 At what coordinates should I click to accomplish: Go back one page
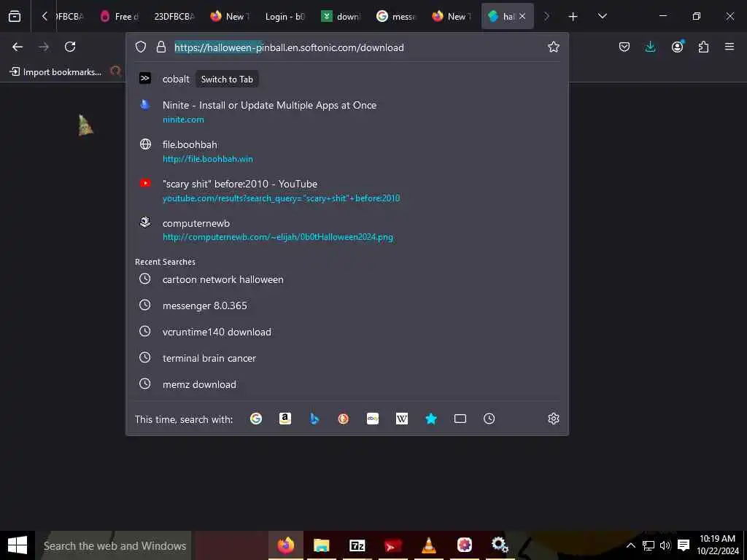tap(18, 47)
